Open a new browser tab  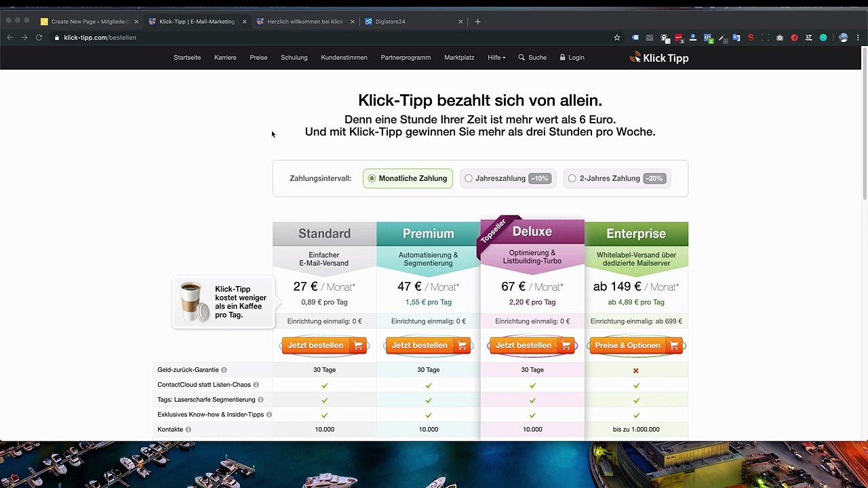tap(477, 22)
